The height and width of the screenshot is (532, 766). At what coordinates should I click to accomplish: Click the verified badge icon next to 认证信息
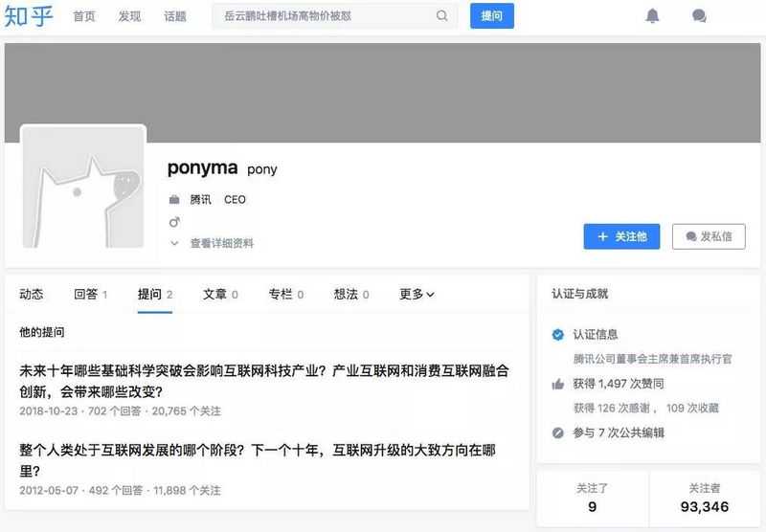click(558, 335)
